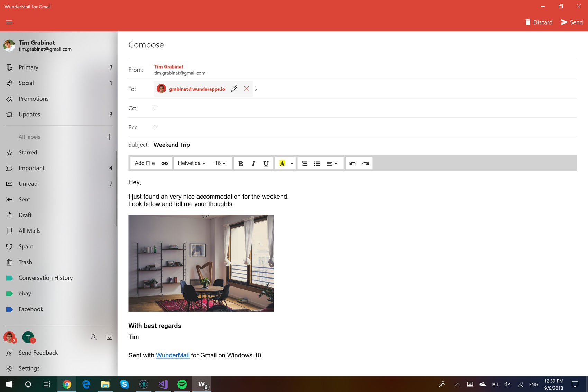Image resolution: width=588 pixels, height=392 pixels.
Task: Open the text alignment dropdown
Action: pos(332,163)
